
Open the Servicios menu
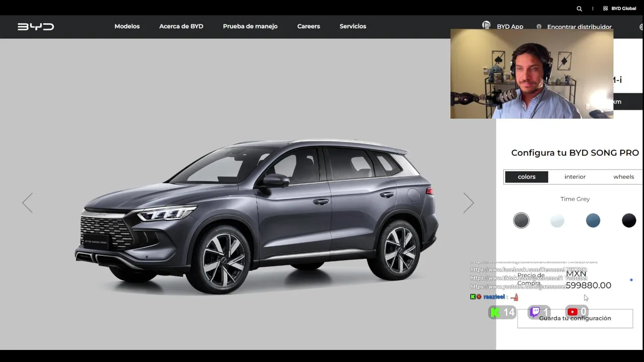click(x=353, y=26)
